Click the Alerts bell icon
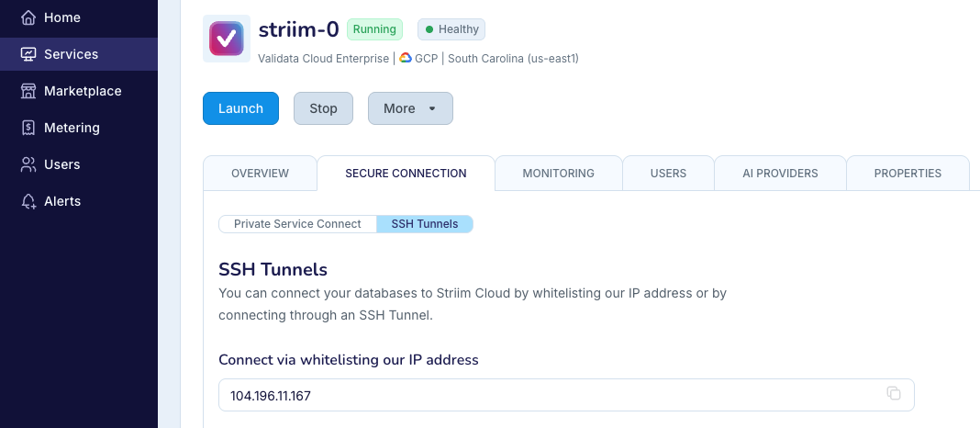 tap(28, 201)
